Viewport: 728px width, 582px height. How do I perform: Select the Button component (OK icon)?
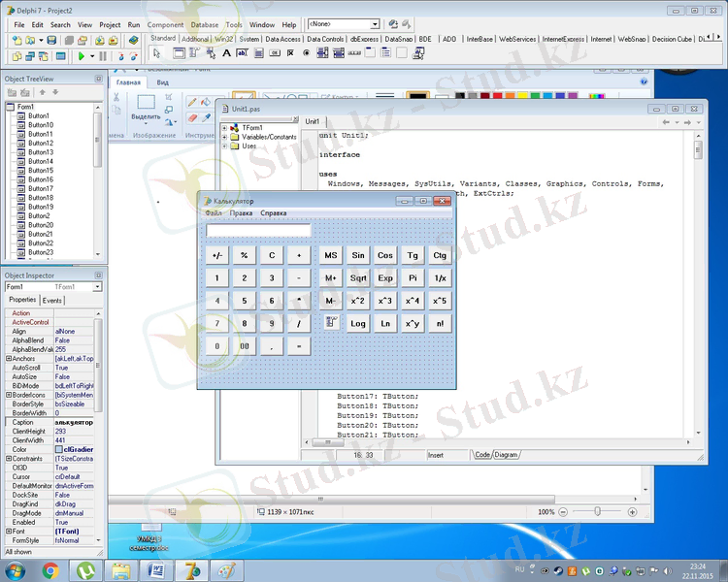tap(275, 53)
